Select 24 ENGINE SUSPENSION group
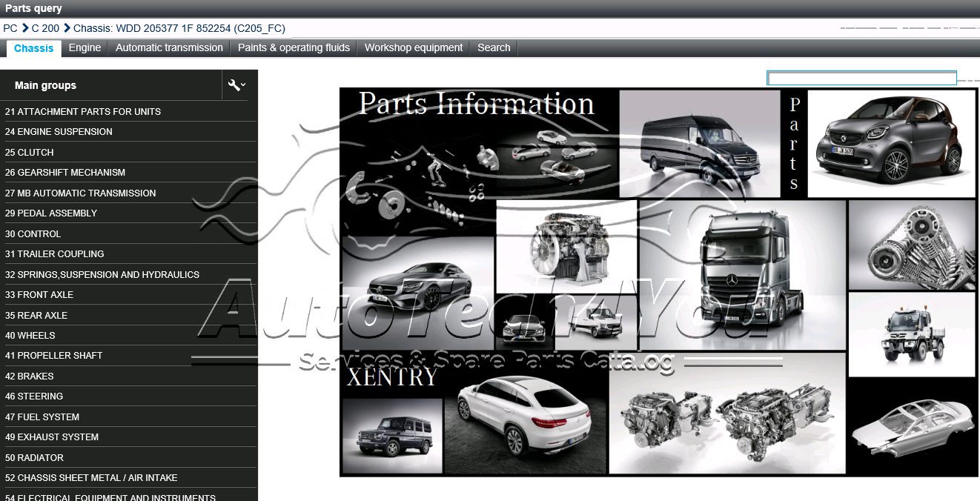 coord(59,131)
